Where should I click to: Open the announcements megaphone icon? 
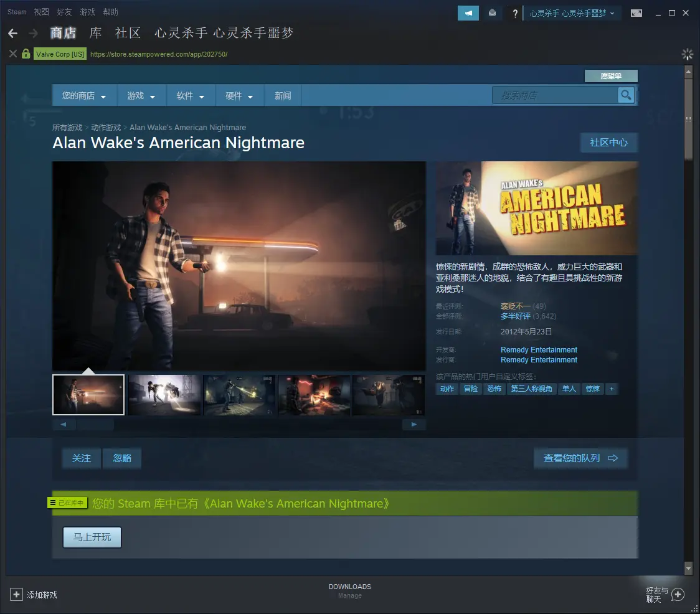click(x=468, y=13)
